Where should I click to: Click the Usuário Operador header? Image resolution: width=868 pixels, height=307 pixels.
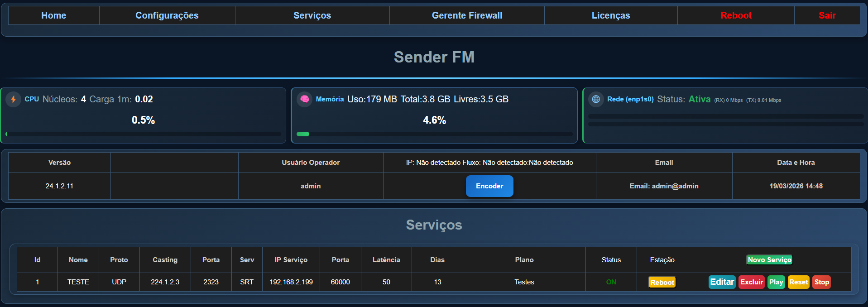(x=311, y=163)
